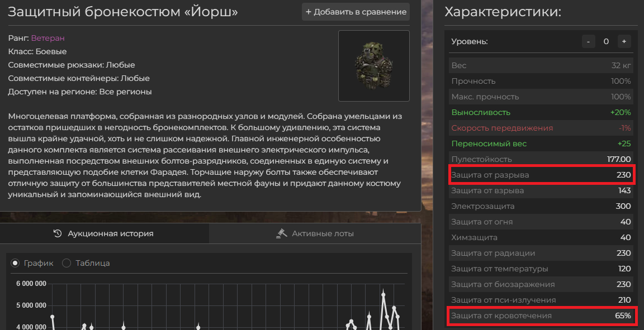644x330 pixels.
Task: Click the clock icon beside Аукционная история
Action: [x=57, y=233]
